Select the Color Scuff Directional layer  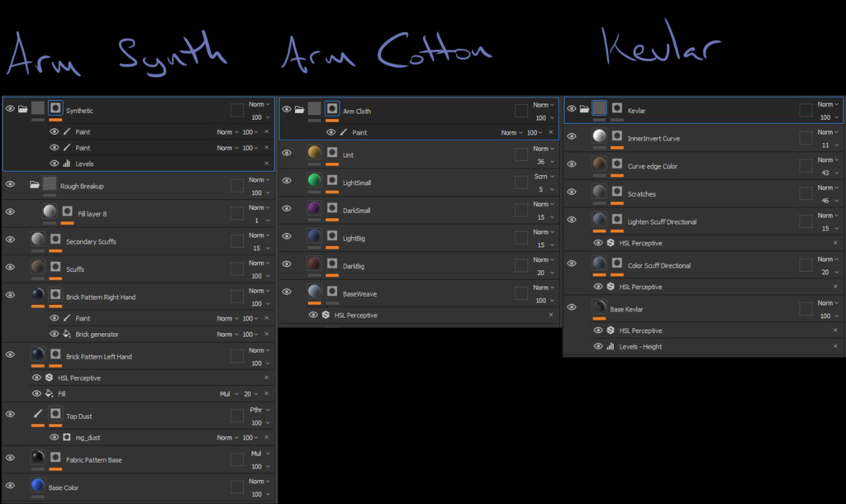[704, 265]
